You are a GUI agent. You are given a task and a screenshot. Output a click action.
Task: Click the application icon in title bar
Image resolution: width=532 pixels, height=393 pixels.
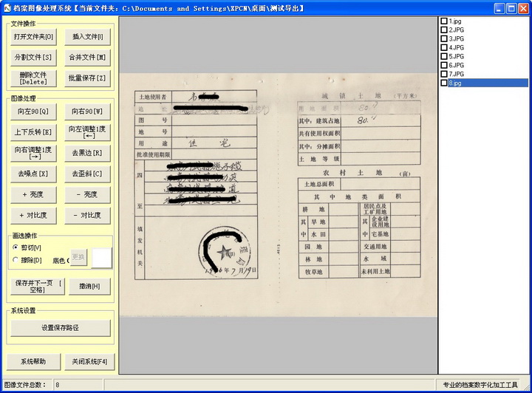(x=7, y=8)
